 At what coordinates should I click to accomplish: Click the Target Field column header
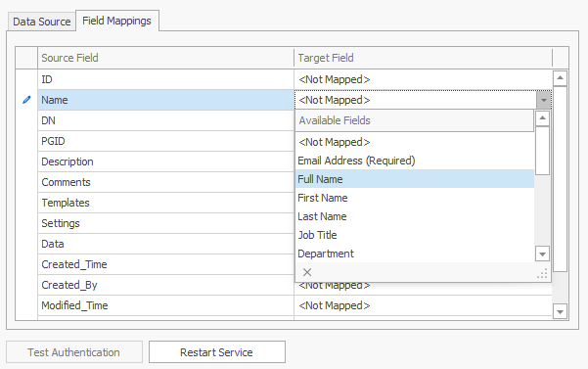[423, 58]
